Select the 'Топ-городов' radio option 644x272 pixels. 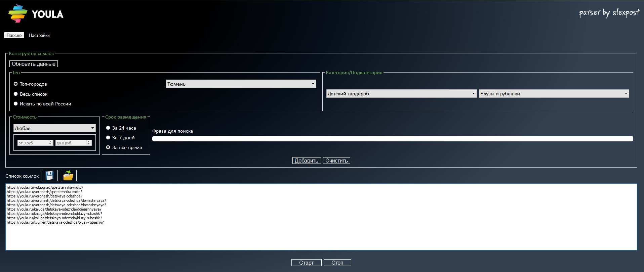coord(16,84)
